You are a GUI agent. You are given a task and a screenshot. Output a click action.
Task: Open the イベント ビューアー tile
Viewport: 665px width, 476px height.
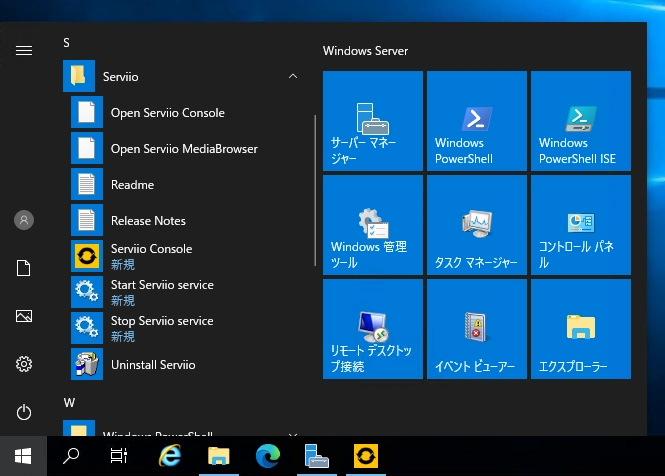477,329
